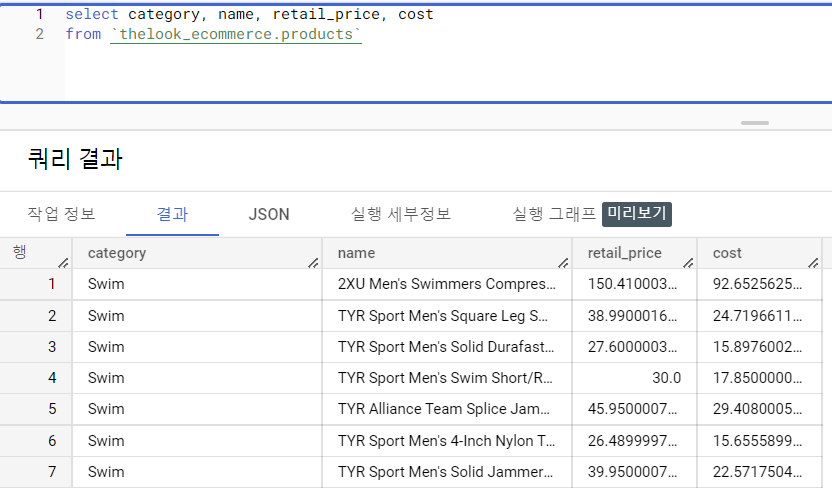
Task: Click the category column resize handle
Action: 314,263
